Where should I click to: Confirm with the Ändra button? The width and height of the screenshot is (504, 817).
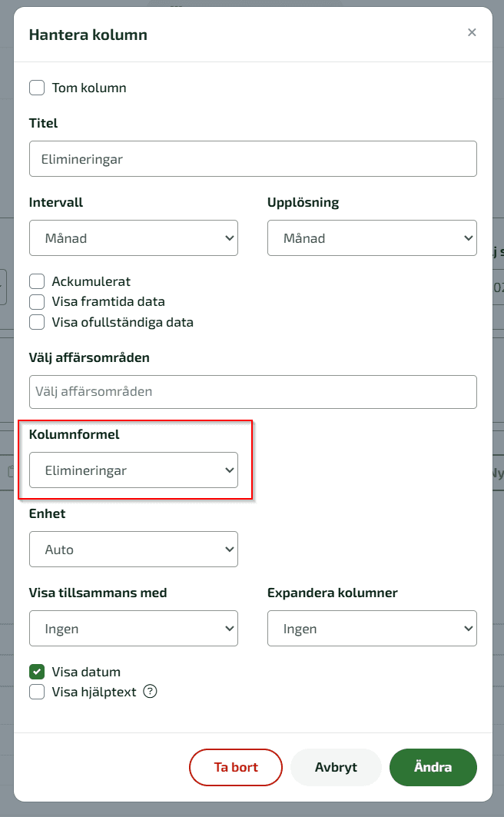click(433, 767)
